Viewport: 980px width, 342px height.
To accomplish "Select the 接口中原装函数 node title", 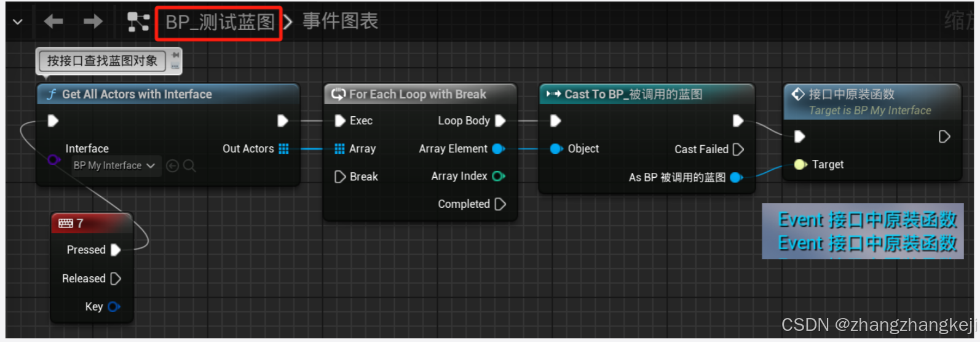I will (852, 94).
